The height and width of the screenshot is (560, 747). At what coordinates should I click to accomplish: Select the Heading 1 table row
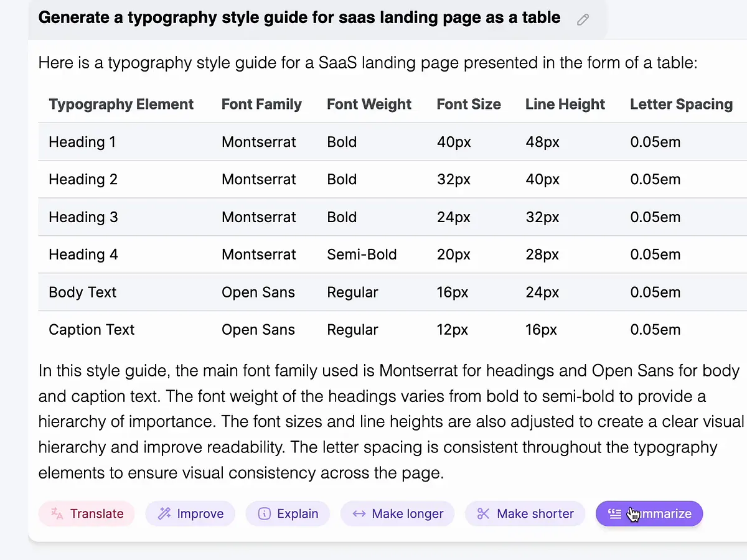pos(82,142)
